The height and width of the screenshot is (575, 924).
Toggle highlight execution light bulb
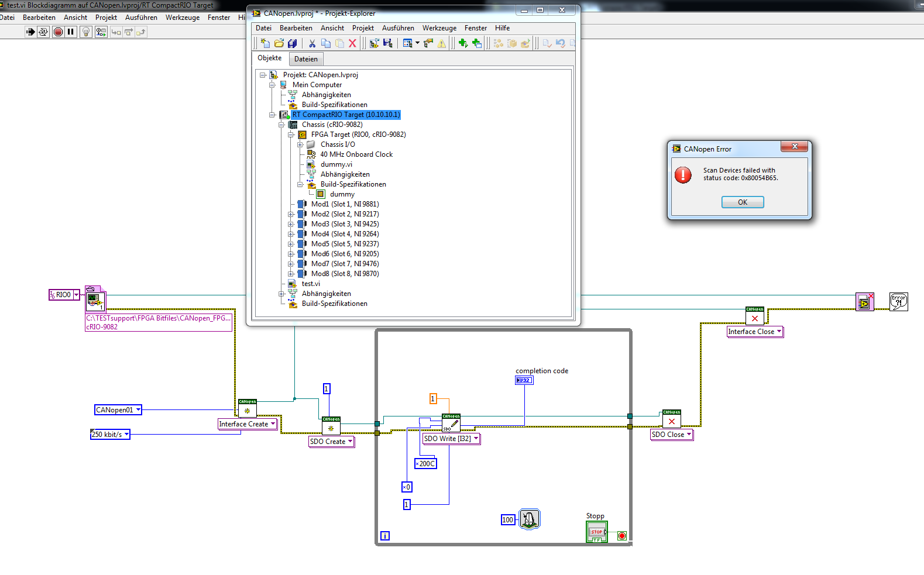85,32
